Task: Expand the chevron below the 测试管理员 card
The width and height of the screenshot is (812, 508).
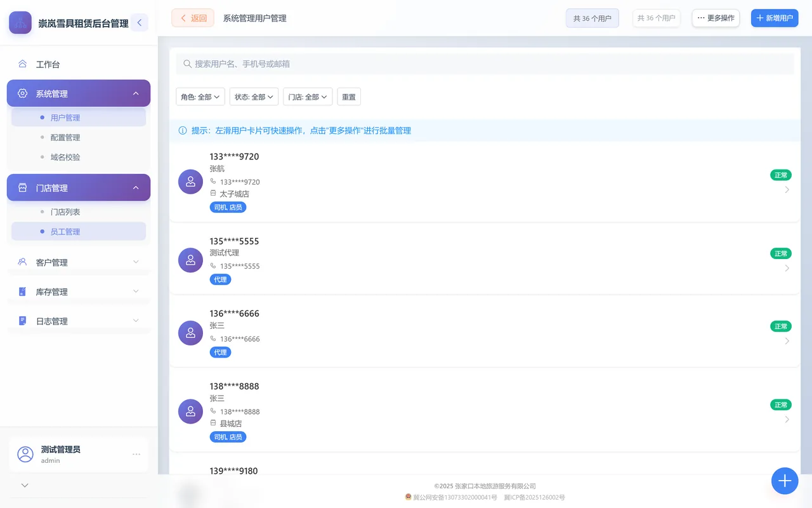Action: coord(25,485)
